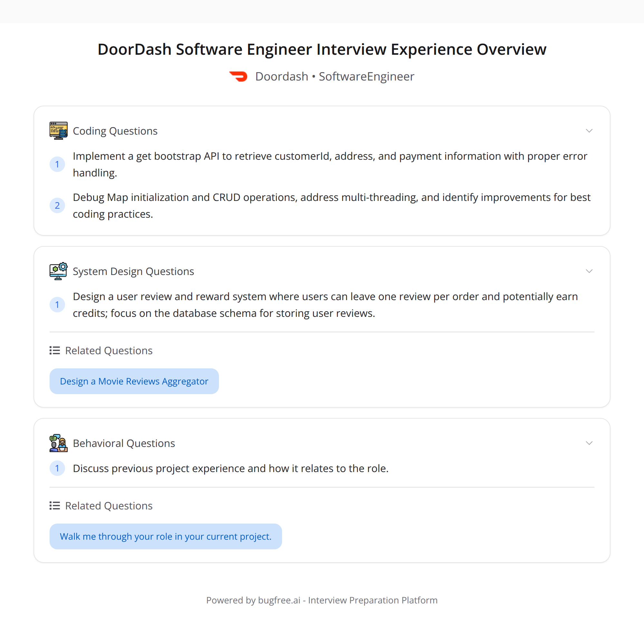Collapse the Coding Questions section chevron
Image resolution: width=644 pixels, height=644 pixels.
click(x=589, y=131)
